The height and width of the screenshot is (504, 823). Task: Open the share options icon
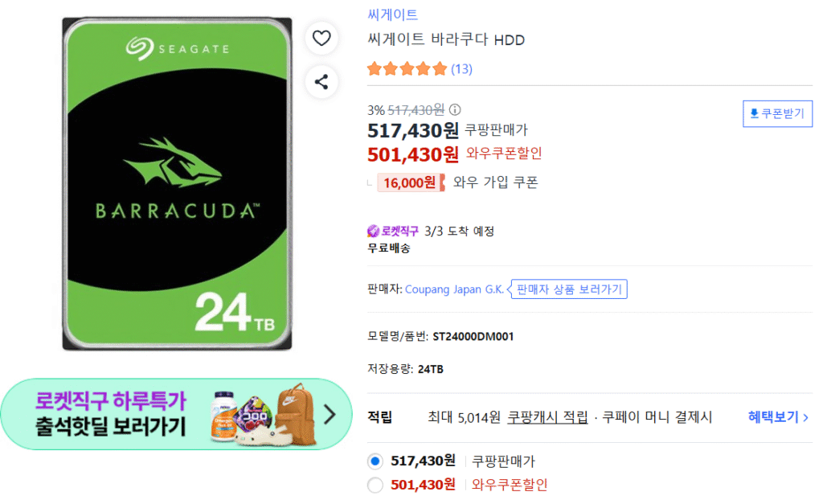pyautogui.click(x=321, y=81)
